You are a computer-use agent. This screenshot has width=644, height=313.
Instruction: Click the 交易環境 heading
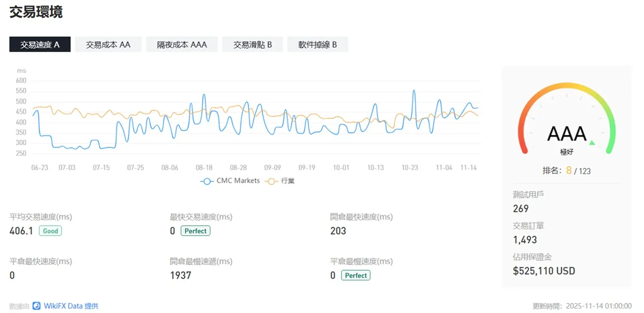[36, 12]
